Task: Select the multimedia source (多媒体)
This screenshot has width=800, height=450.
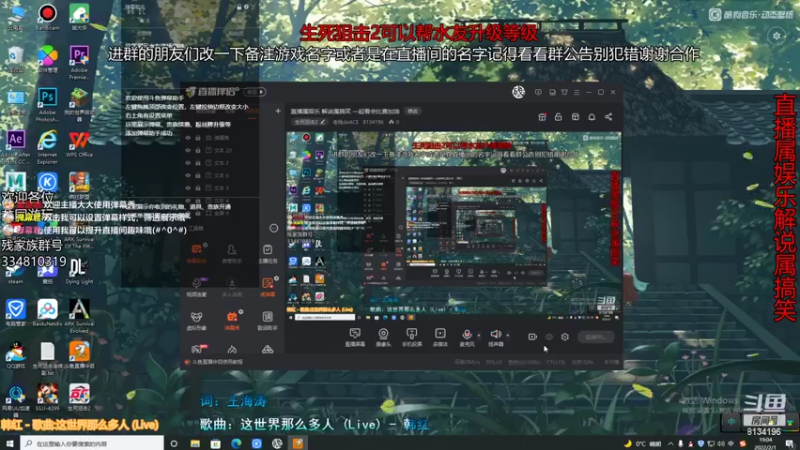Action: pos(440,337)
